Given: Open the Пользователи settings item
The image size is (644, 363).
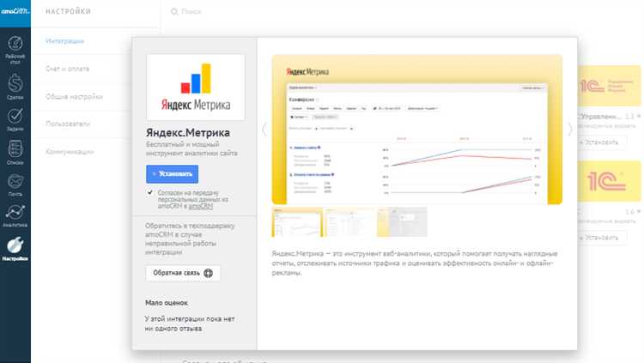Looking at the screenshot, I should pyautogui.click(x=69, y=124).
